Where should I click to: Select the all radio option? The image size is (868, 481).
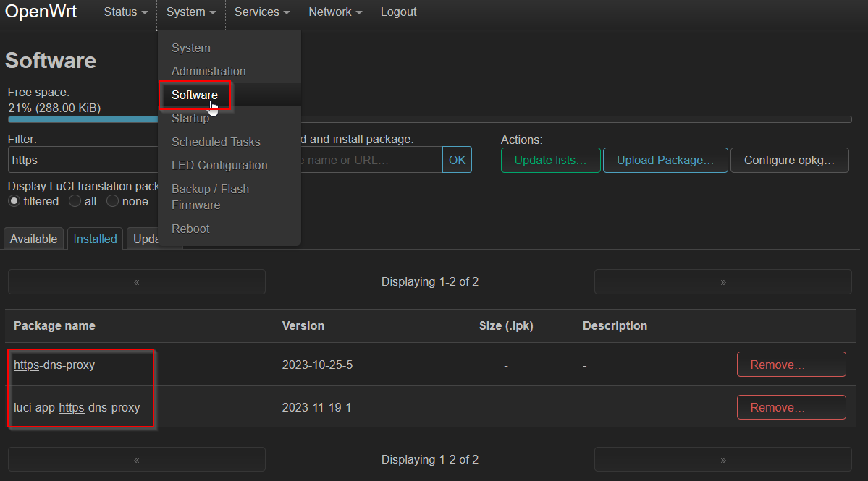75,201
